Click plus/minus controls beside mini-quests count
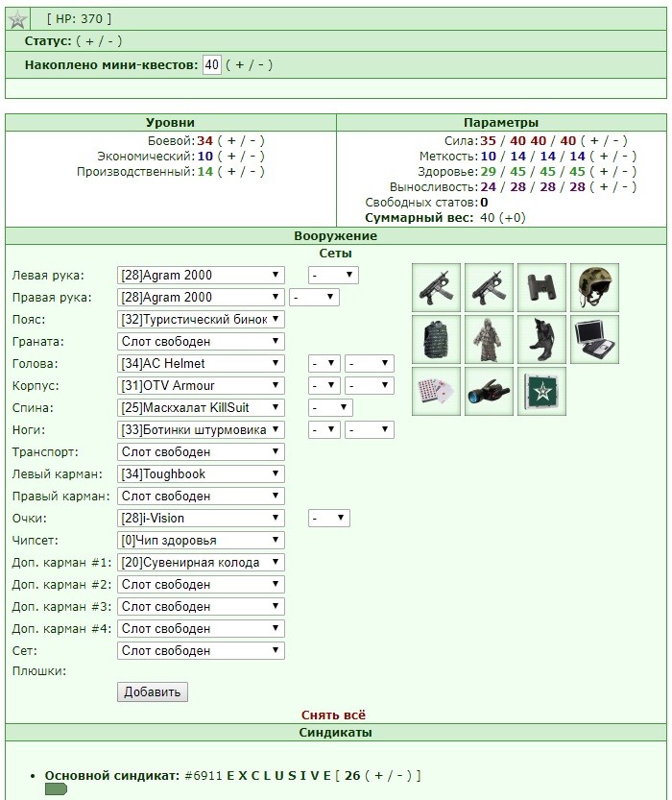 (250, 64)
